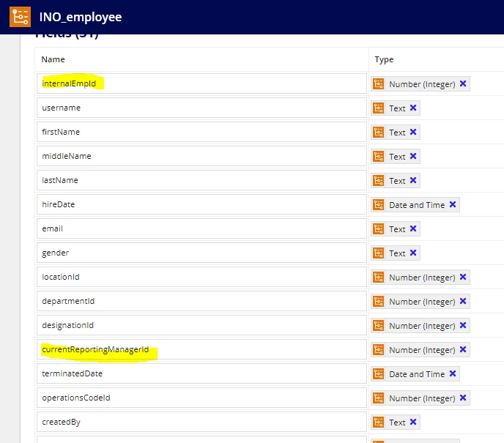Image resolution: width=504 pixels, height=443 pixels.
Task: Remove the Text type from email
Action: 413,228
